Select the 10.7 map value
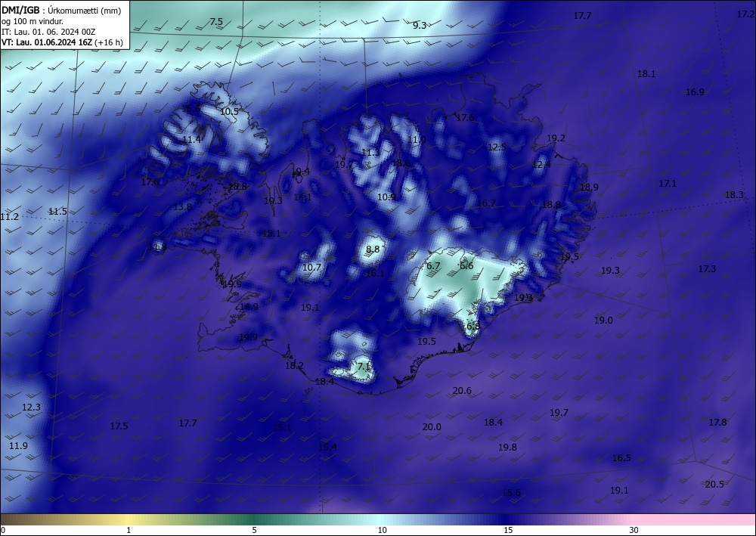This screenshot has height=536, width=756. coord(312,268)
